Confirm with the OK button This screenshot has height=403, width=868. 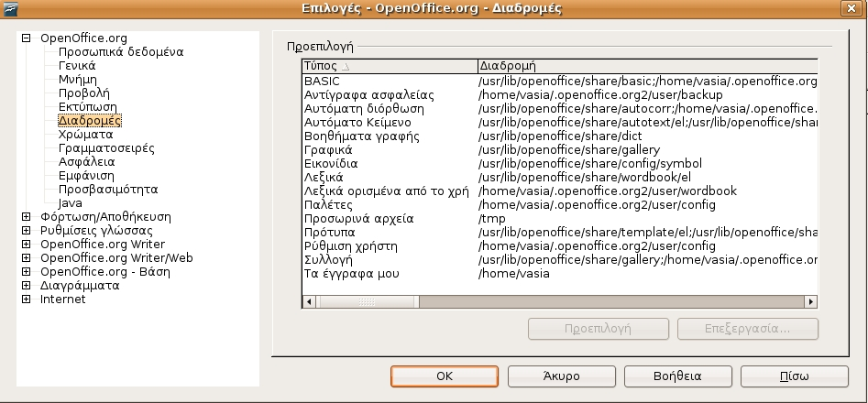[445, 376]
